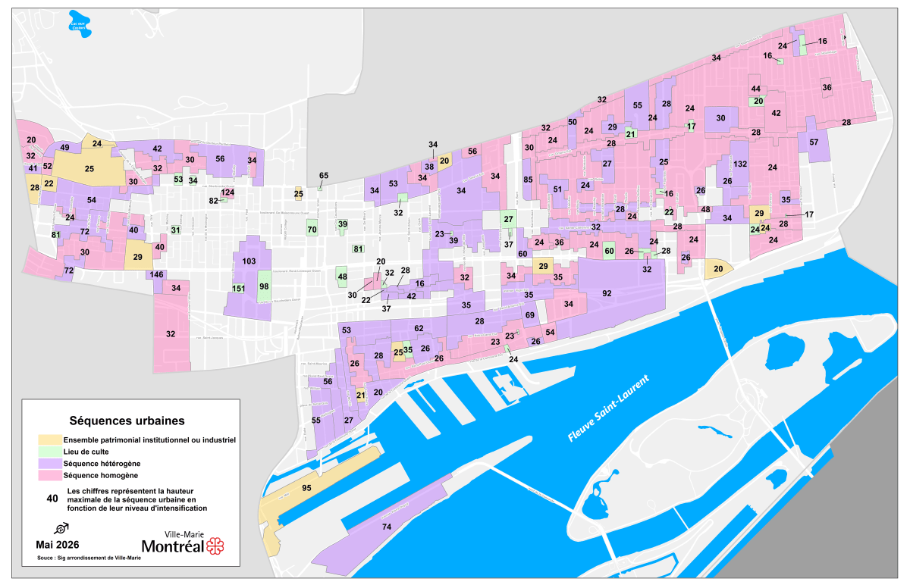Viewport: 910px width, 588px height.
Task: Click the purple waterfront zone labeled 74
Action: pyautogui.click(x=386, y=527)
